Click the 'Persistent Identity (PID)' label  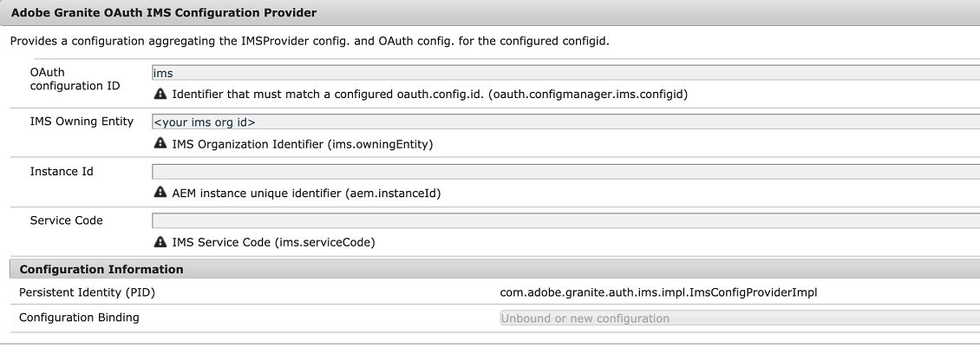[x=87, y=292]
